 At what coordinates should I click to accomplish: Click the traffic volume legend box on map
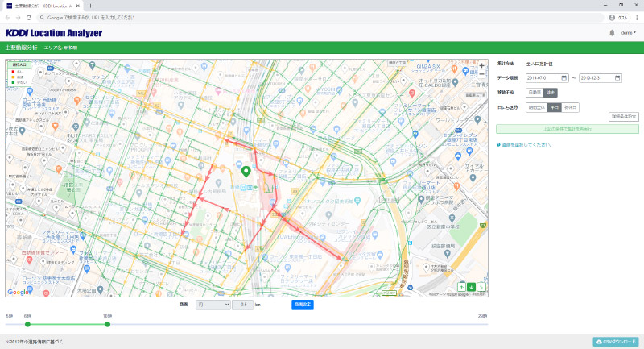coord(19,74)
